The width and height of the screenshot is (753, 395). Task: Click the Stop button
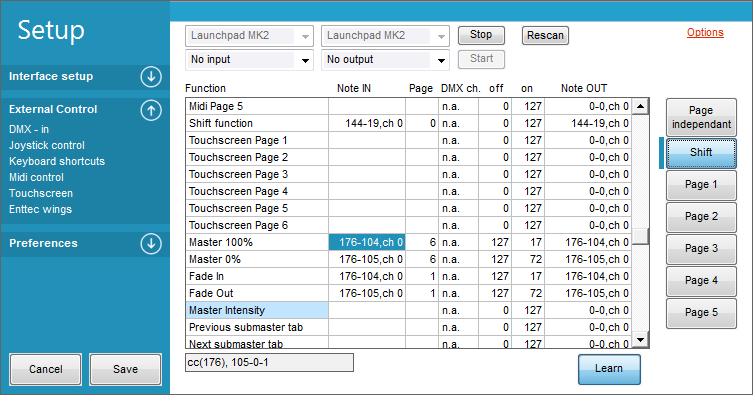click(481, 35)
